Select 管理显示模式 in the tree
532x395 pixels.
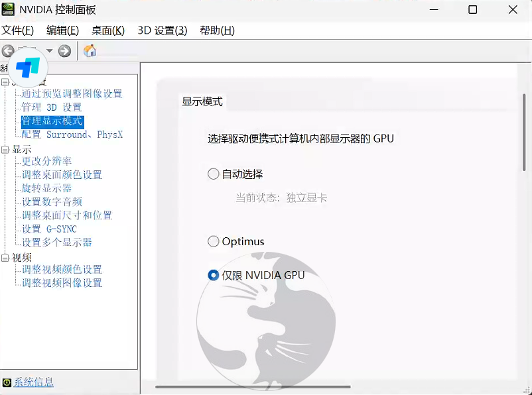coord(52,121)
